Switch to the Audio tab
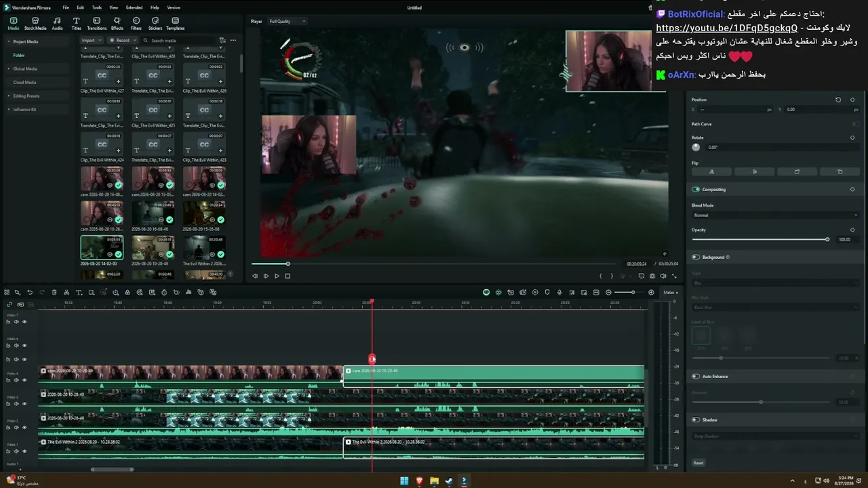Screen dimensions: 868x488 click(x=57, y=24)
